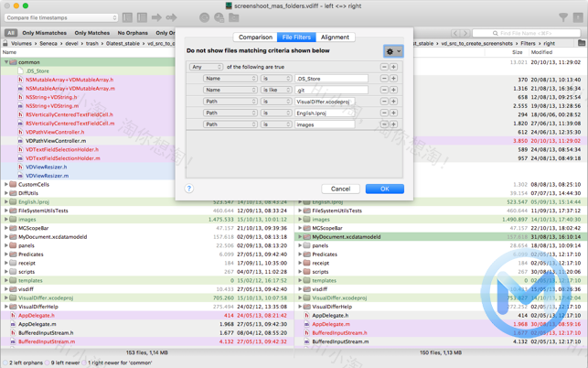Click the Cancel button
The image size is (588, 368).
340,189
